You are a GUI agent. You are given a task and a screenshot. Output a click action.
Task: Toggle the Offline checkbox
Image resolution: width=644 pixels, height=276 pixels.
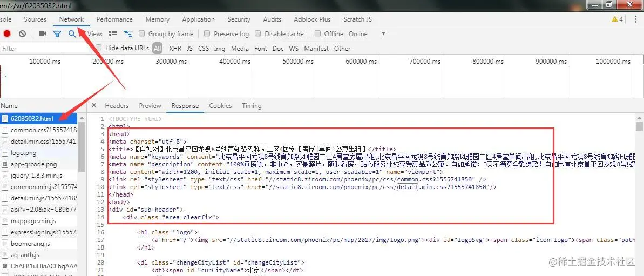coord(317,33)
